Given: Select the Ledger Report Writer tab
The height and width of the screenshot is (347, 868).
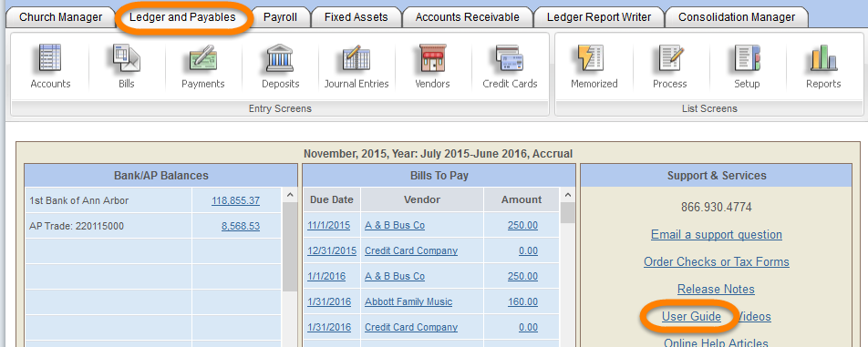Looking at the screenshot, I should 598,17.
